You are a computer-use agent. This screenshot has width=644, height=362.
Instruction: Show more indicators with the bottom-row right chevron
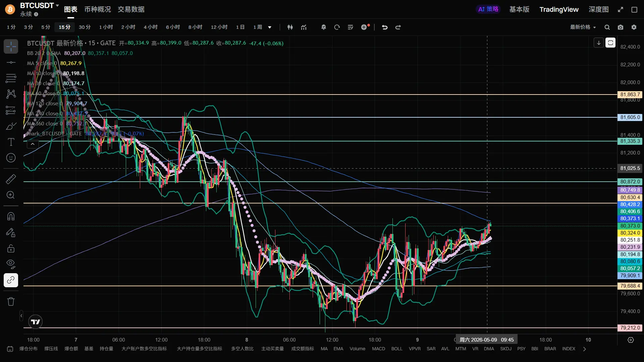coord(585,349)
